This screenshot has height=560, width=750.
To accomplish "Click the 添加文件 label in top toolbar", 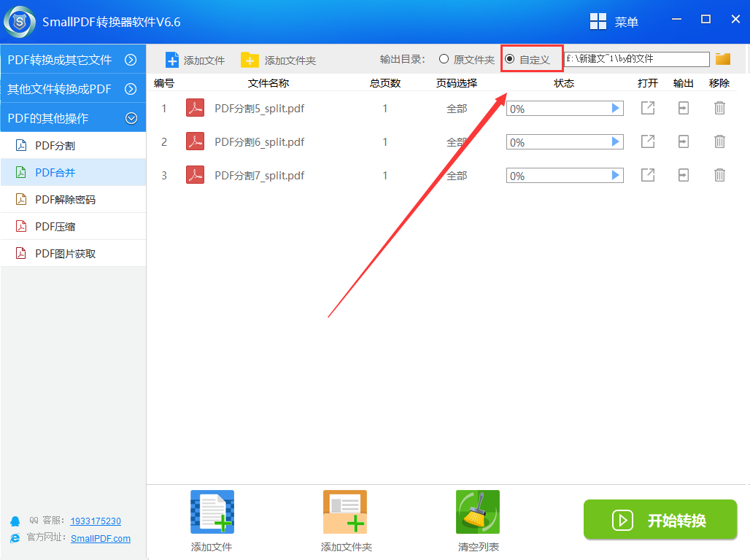I will (x=204, y=61).
